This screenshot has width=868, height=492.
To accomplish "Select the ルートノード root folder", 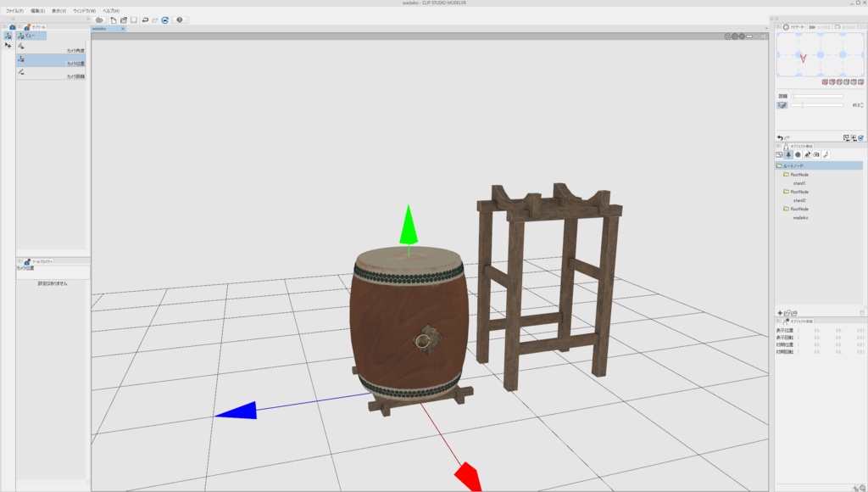I will pos(819,165).
